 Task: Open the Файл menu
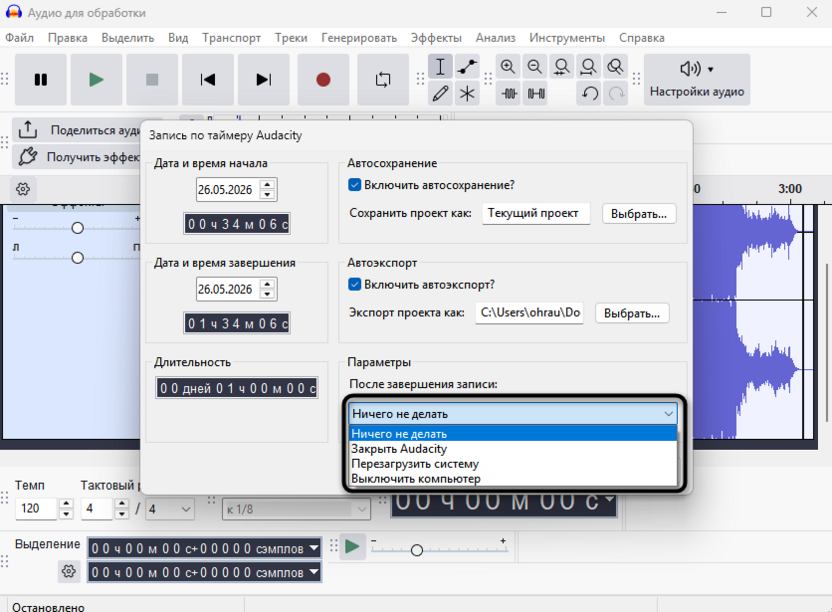(20, 38)
